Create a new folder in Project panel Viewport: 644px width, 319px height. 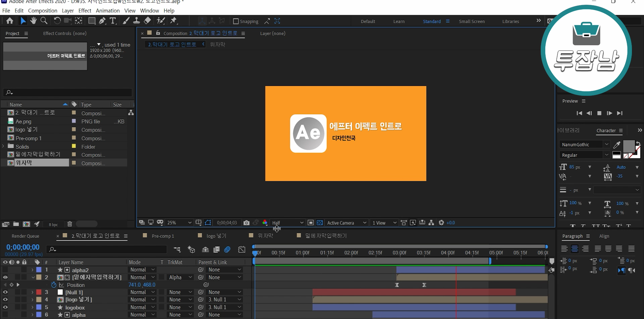tap(16, 224)
